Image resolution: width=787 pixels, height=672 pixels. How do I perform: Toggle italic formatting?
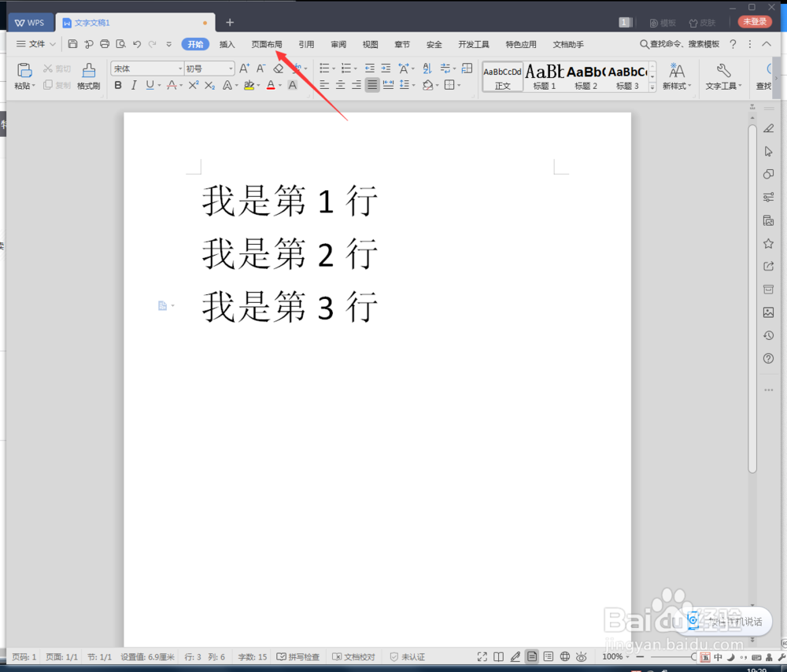tap(134, 85)
